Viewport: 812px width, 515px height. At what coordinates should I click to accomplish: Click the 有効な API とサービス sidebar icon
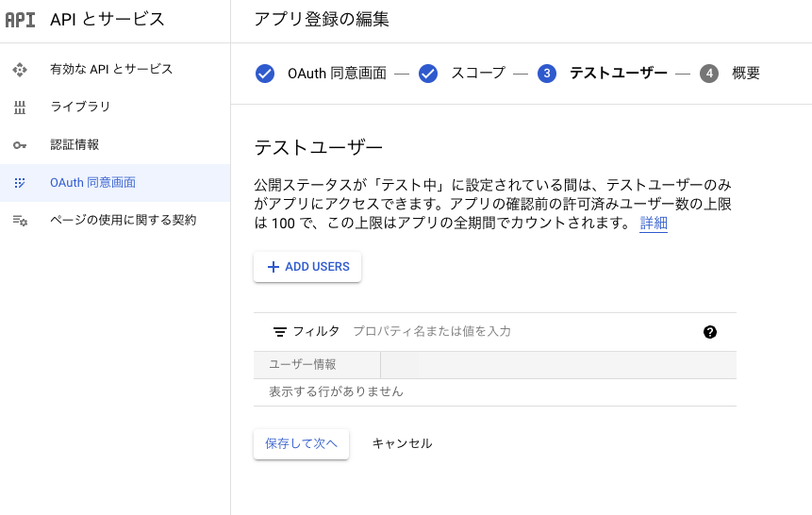pyautogui.click(x=20, y=70)
